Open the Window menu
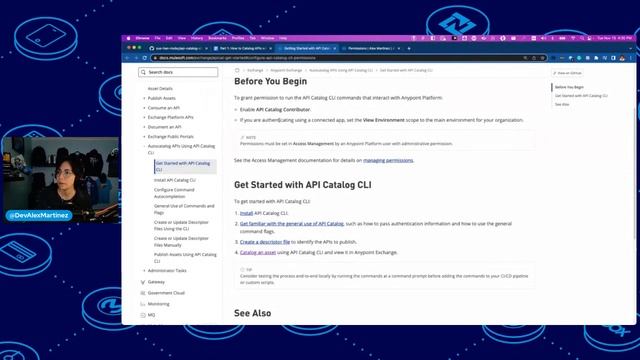 (x=267, y=38)
